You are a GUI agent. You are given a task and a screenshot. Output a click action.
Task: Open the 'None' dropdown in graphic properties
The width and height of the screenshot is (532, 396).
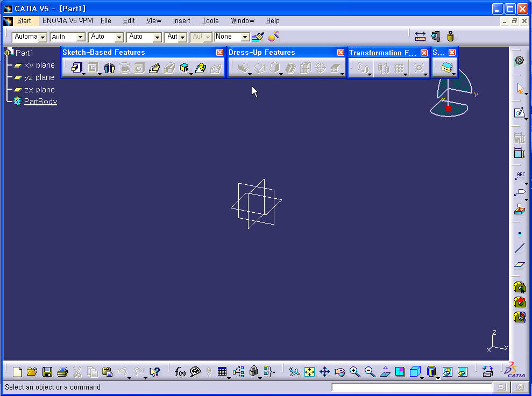(x=245, y=37)
